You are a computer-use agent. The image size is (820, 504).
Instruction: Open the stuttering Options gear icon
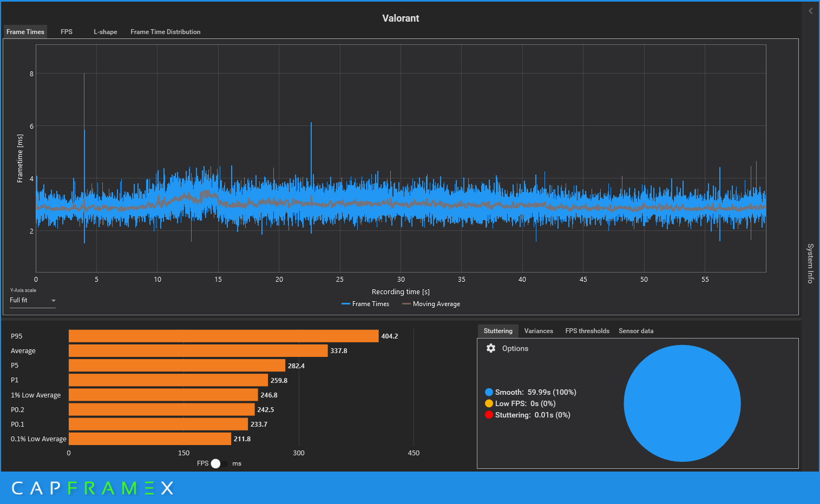[x=491, y=348]
